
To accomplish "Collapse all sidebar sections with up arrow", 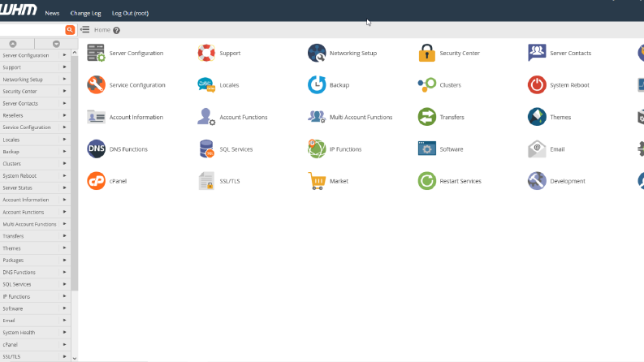I will click(x=13, y=44).
